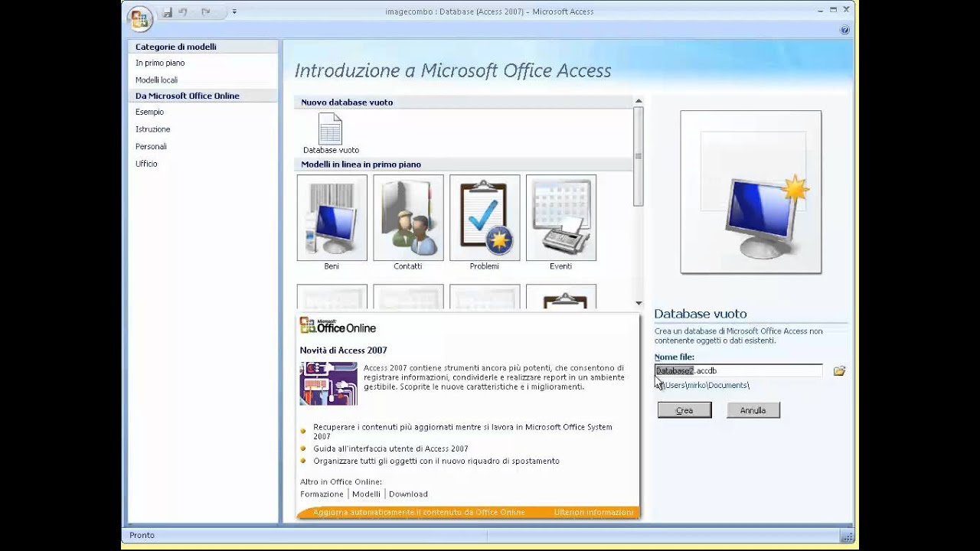This screenshot has height=551, width=980.
Task: Select Esempio category
Action: click(149, 112)
